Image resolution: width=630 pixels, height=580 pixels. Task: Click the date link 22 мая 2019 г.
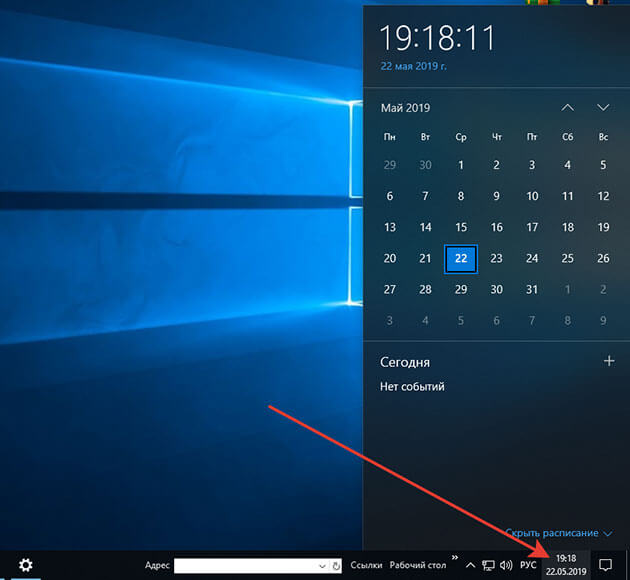[413, 66]
